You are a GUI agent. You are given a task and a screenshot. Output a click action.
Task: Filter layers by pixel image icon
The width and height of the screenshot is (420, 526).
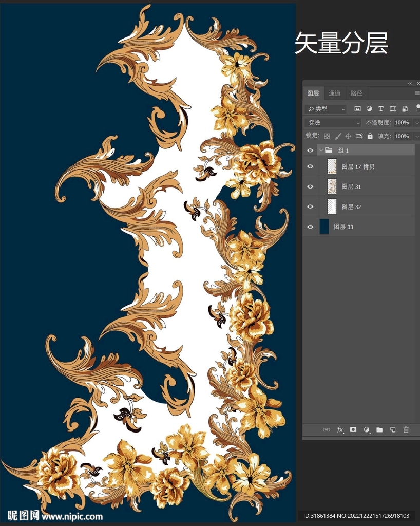point(358,109)
